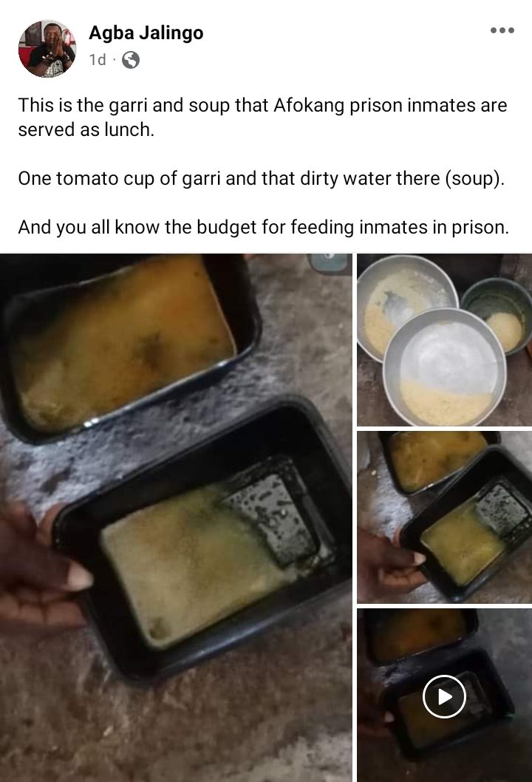Open the photo of garri in metal bowls
Viewport: 532px width, 782px height.
pyautogui.click(x=444, y=340)
